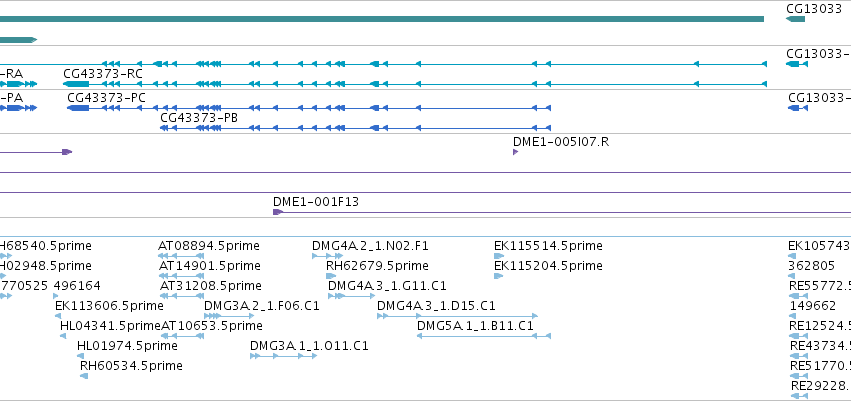Select the 496164 arrow glyph

pos(56,296)
